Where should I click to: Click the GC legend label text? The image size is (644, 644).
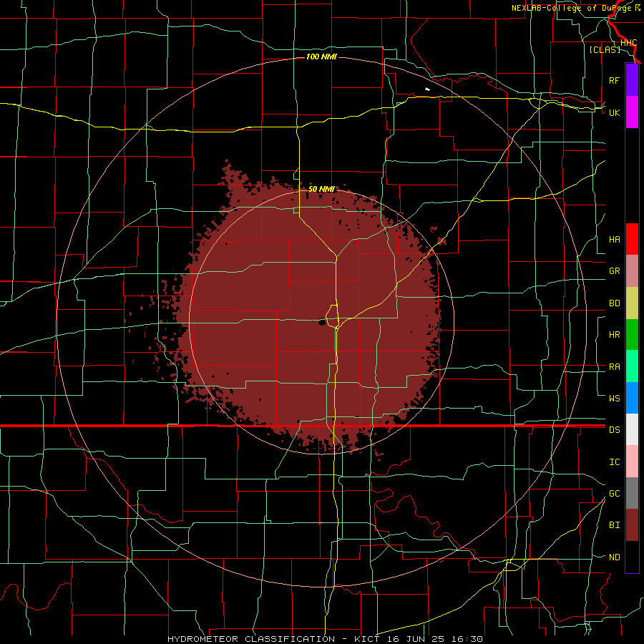[614, 494]
